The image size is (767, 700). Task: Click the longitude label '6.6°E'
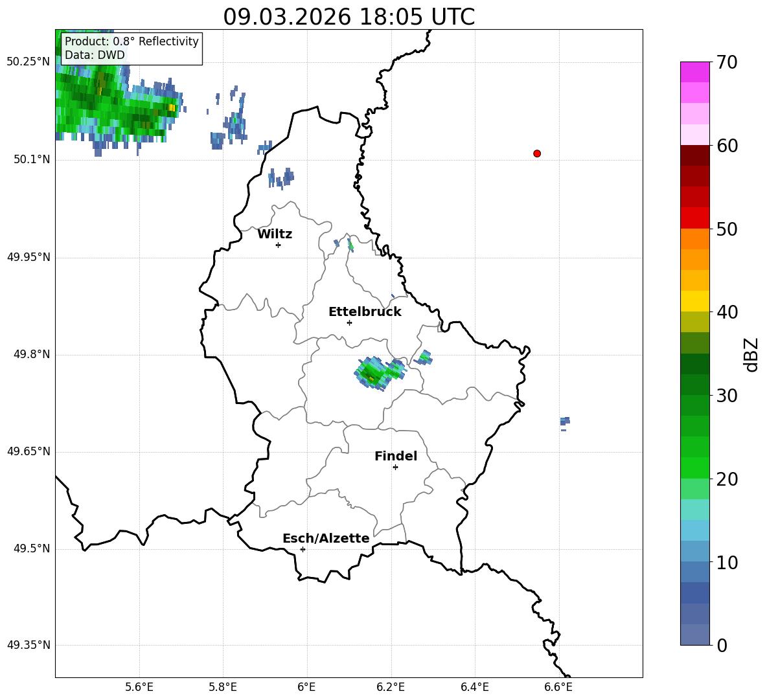coord(558,687)
